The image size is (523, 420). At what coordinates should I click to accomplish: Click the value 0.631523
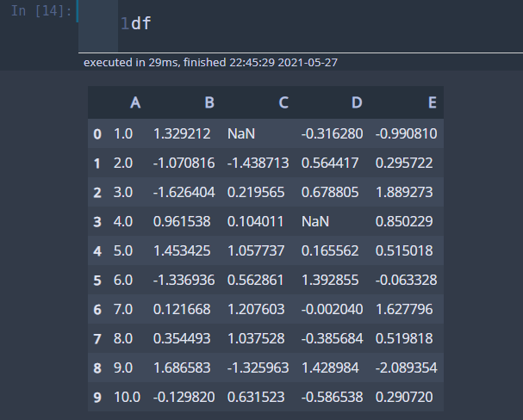click(x=256, y=398)
